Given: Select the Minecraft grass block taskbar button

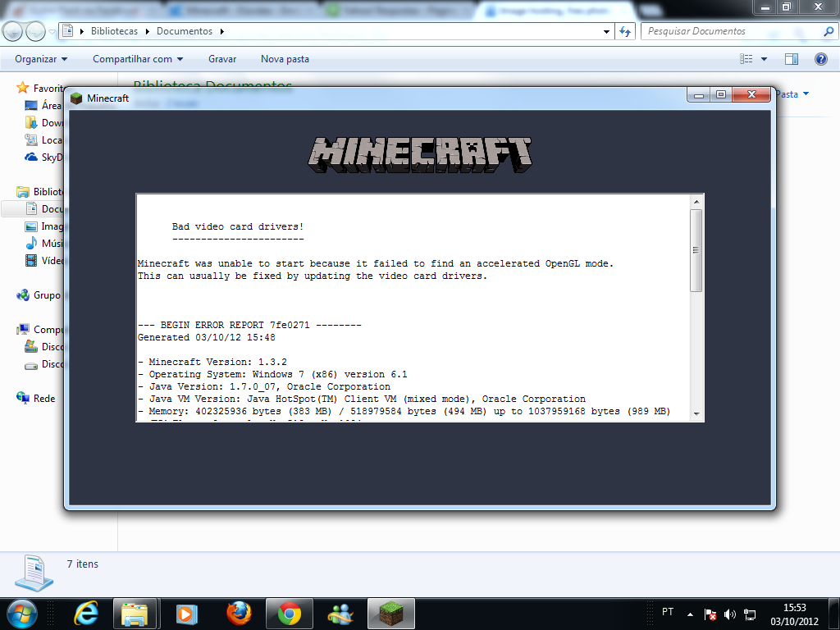Looking at the screenshot, I should point(391,613).
